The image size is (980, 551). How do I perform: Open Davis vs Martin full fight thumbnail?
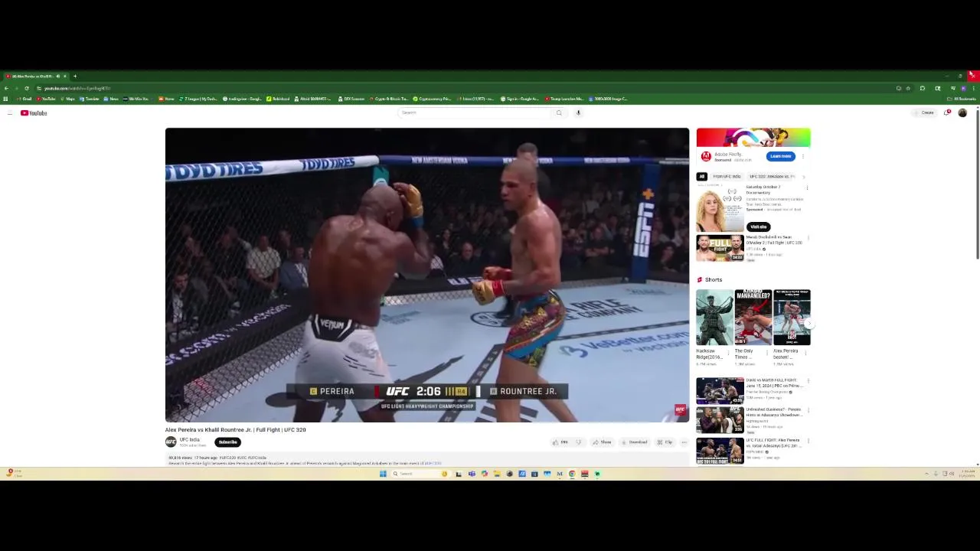[x=720, y=390]
